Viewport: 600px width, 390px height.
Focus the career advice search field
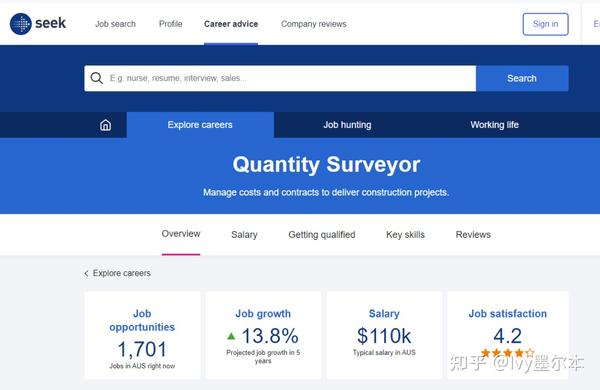coord(280,78)
